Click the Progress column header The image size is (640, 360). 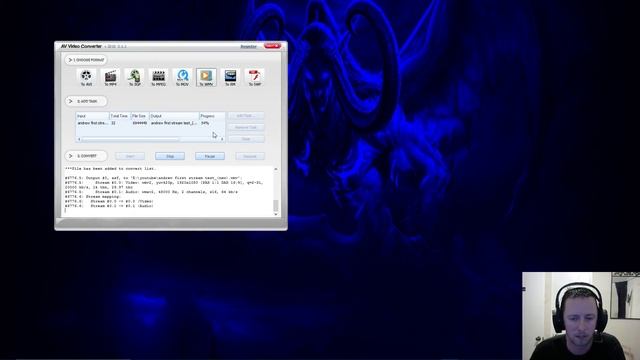pos(212,116)
